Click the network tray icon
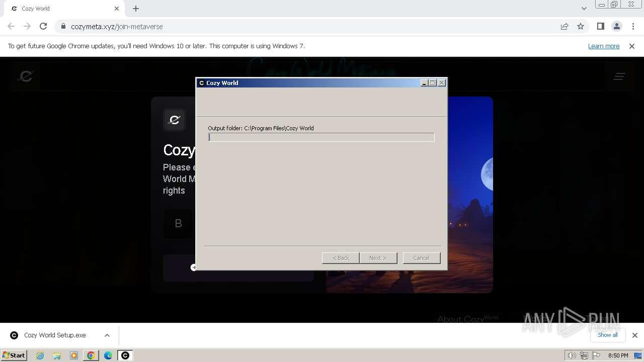644x362 pixels. click(x=584, y=355)
